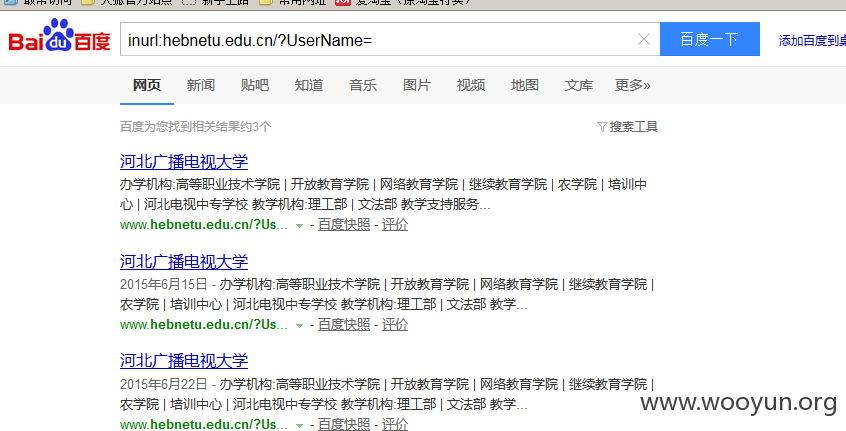Open first 河北广播电视大学 result without date
This screenshot has height=431, width=846.
coord(184,162)
